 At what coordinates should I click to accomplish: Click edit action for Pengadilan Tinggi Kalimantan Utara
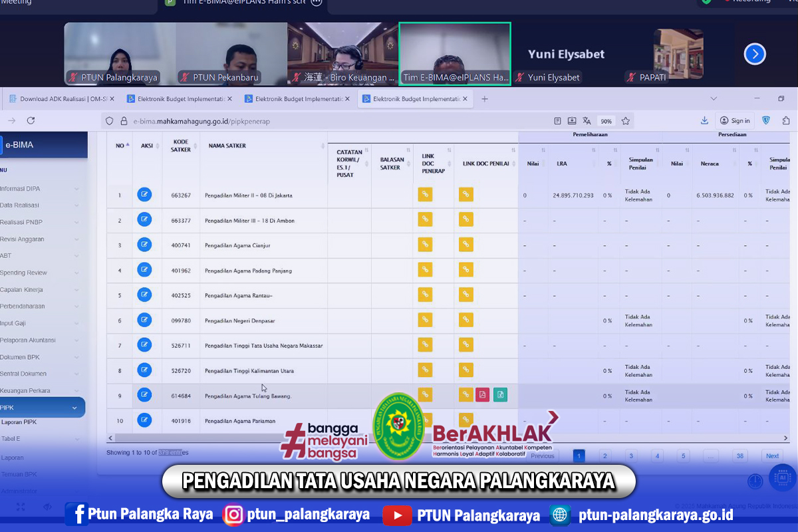point(144,370)
